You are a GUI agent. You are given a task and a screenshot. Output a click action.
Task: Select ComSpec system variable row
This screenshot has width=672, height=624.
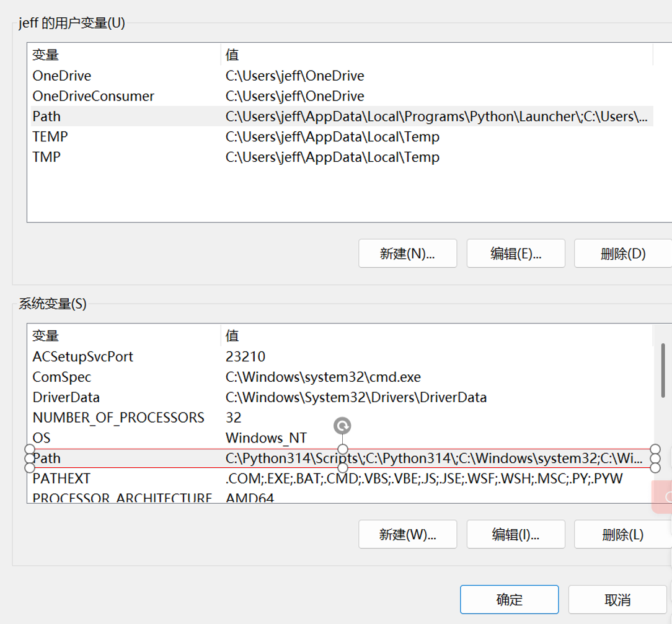pyautogui.click(x=342, y=377)
